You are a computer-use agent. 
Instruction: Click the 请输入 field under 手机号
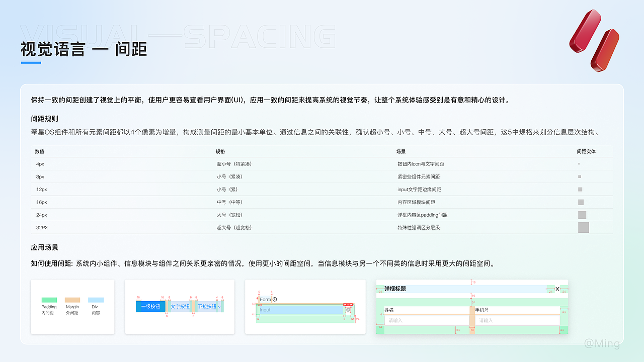pos(517,320)
